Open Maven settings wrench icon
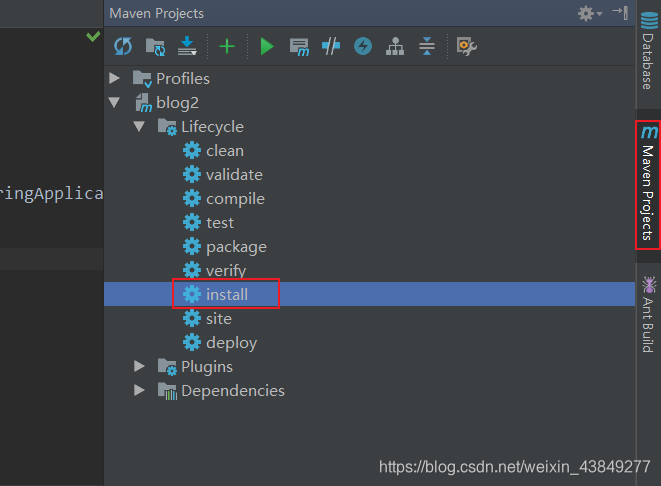Image resolution: width=661 pixels, height=486 pixels. 466,46
